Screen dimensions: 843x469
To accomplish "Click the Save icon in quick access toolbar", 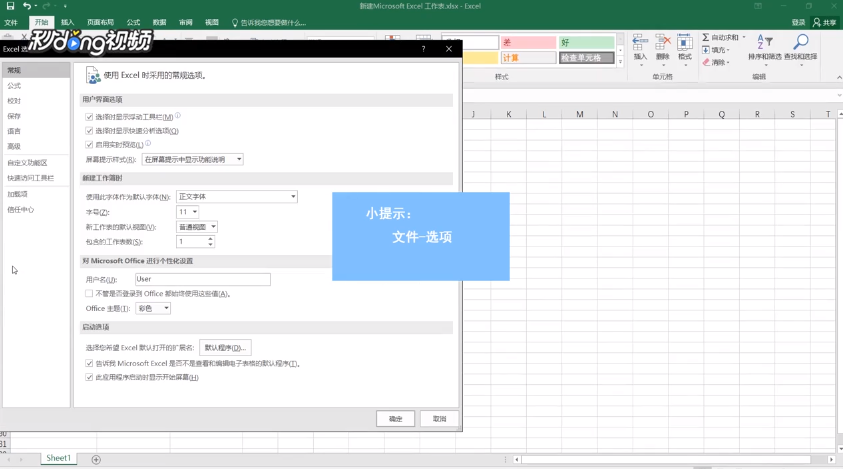I will 10,6.
